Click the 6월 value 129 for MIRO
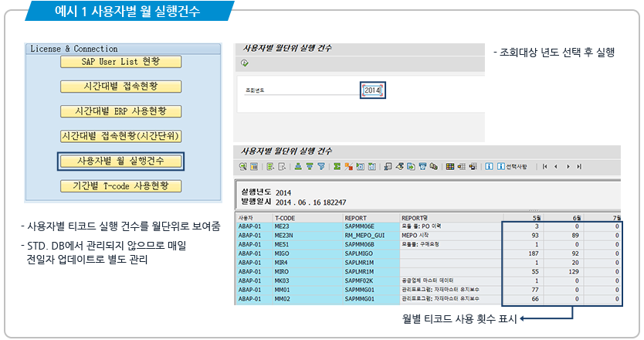This screenshot has width=644, height=340. pos(564,272)
